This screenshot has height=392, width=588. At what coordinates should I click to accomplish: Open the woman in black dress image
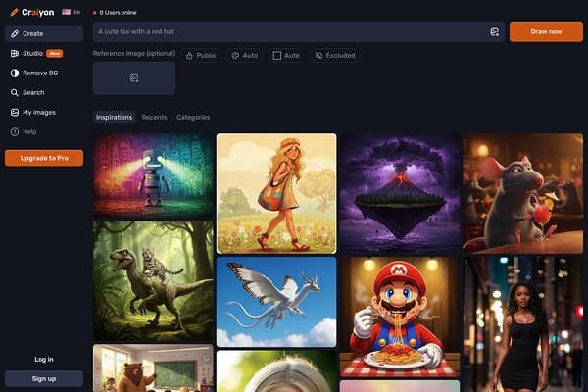tap(522, 324)
